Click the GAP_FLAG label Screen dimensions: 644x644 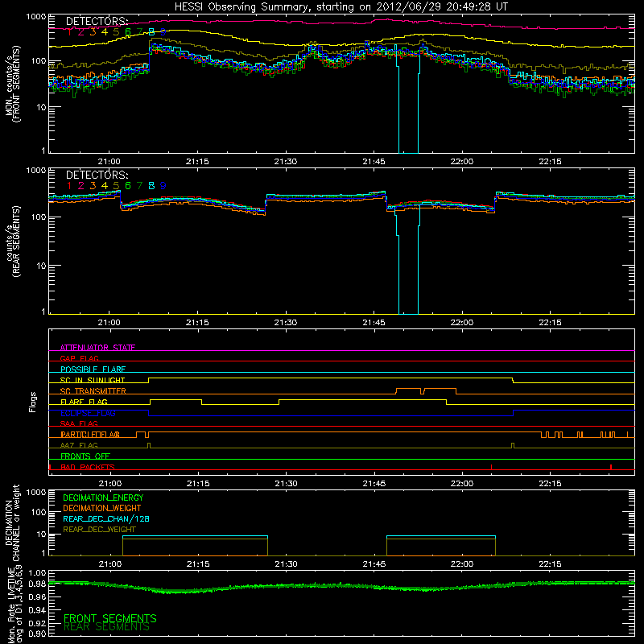point(79,358)
